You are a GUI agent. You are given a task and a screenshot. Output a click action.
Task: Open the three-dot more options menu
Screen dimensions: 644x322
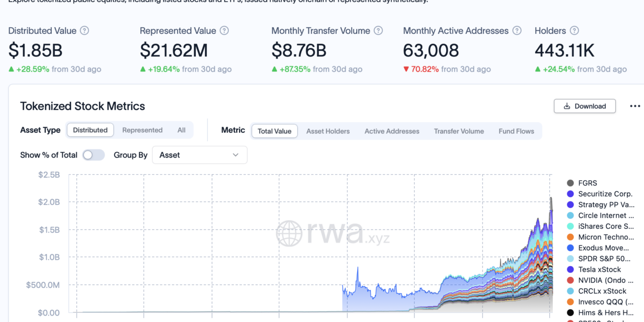(635, 106)
